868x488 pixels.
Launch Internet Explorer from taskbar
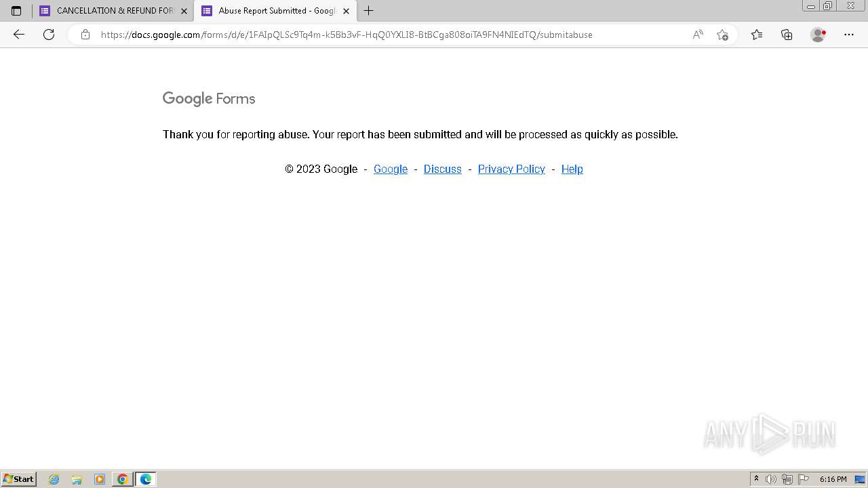point(54,479)
